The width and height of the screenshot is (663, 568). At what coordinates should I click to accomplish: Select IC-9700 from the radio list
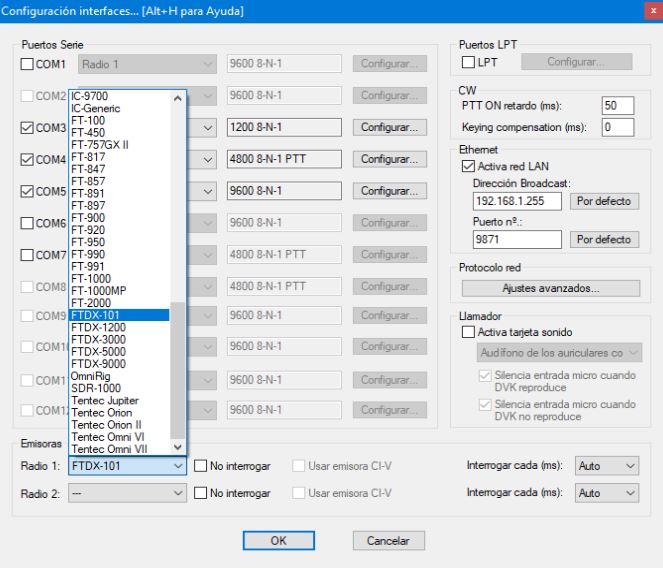(120, 96)
